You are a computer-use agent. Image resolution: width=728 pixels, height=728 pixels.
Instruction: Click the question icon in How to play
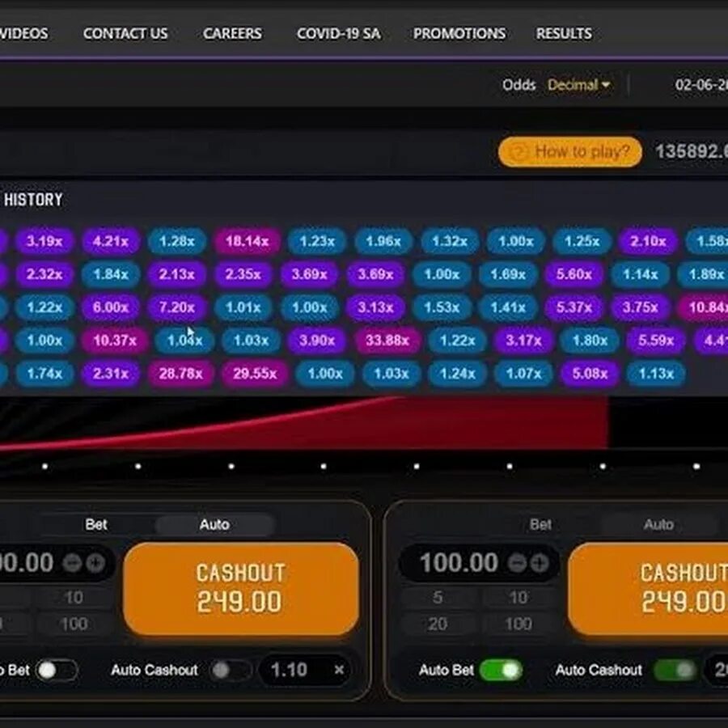(518, 152)
